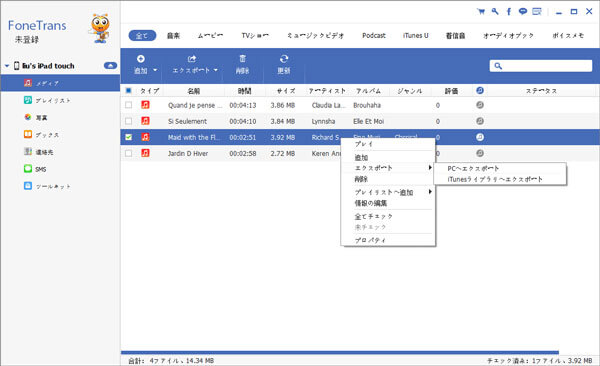The image size is (600, 366).
Task: Sort by the サイズ column header
Action: [286, 91]
